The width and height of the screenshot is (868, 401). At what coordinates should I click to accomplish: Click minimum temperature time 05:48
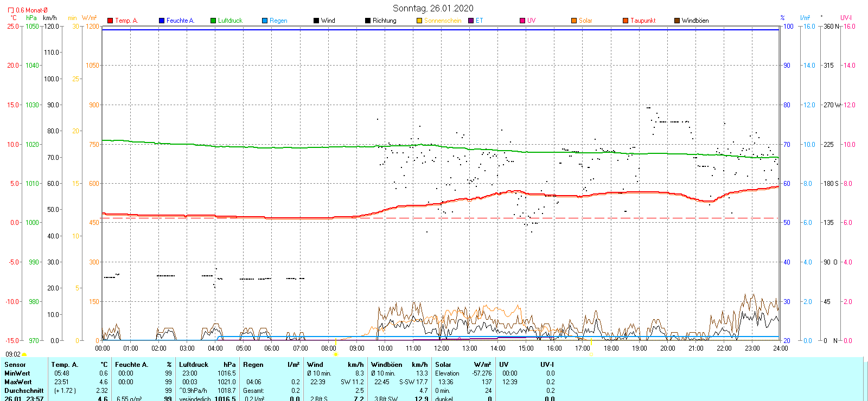click(x=62, y=373)
